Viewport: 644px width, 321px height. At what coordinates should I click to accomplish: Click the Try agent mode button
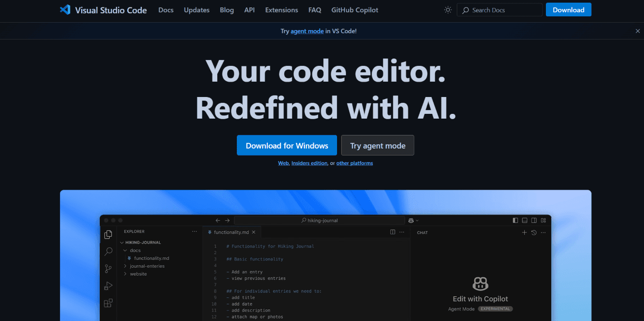coord(378,145)
